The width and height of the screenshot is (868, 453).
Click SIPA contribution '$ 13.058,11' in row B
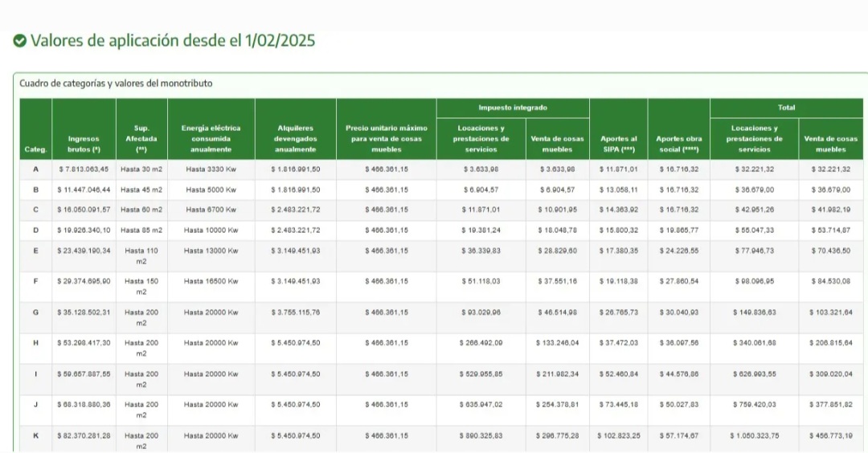pos(618,190)
